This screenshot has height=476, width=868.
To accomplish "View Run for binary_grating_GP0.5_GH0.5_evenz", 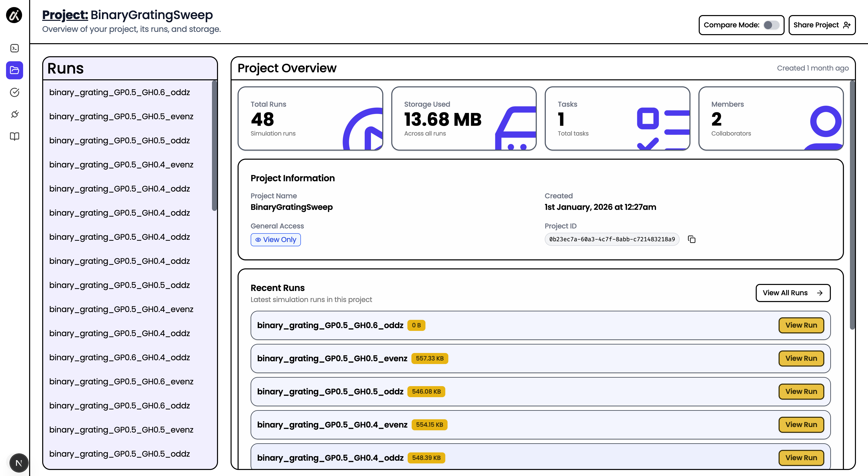I will tap(801, 358).
